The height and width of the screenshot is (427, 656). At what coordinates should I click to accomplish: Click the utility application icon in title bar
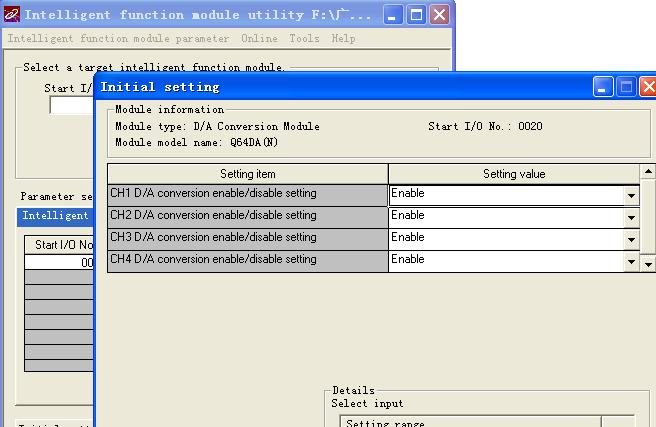[12, 15]
